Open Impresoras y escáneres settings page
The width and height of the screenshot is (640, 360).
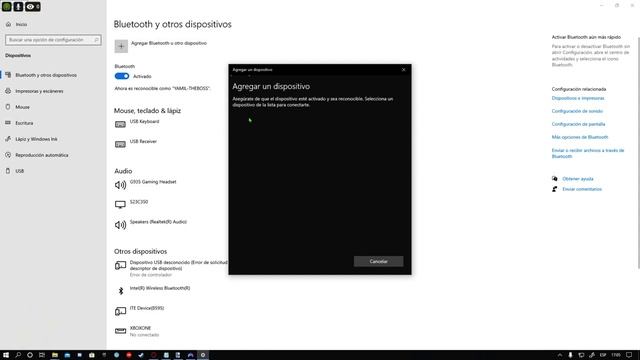pos(39,91)
